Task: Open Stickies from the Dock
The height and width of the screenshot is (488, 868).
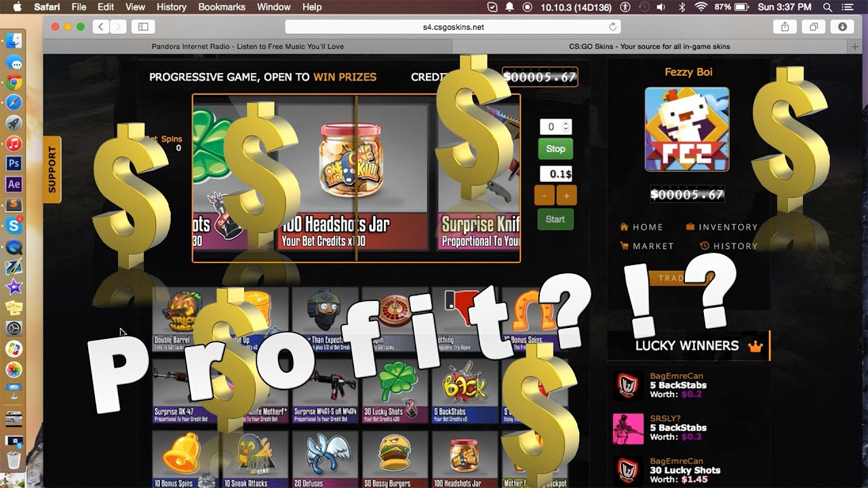Action: [14, 308]
